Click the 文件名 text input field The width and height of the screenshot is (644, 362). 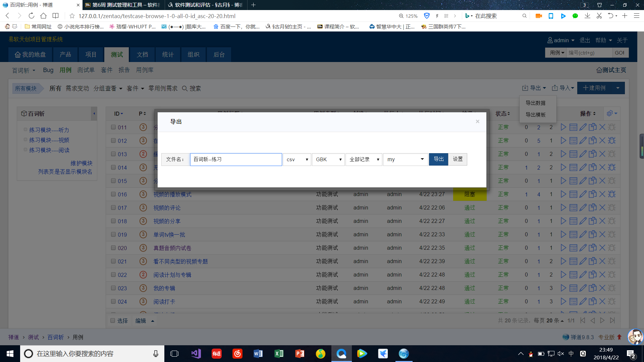(x=236, y=160)
